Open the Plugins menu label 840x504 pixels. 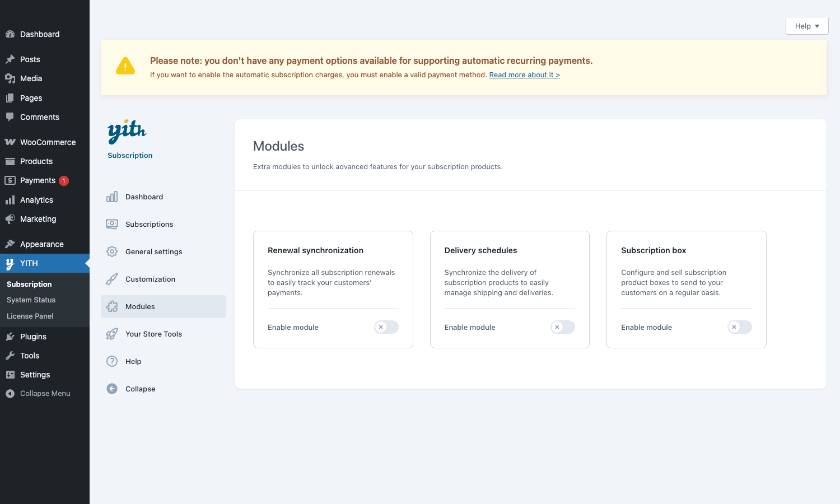(x=34, y=337)
